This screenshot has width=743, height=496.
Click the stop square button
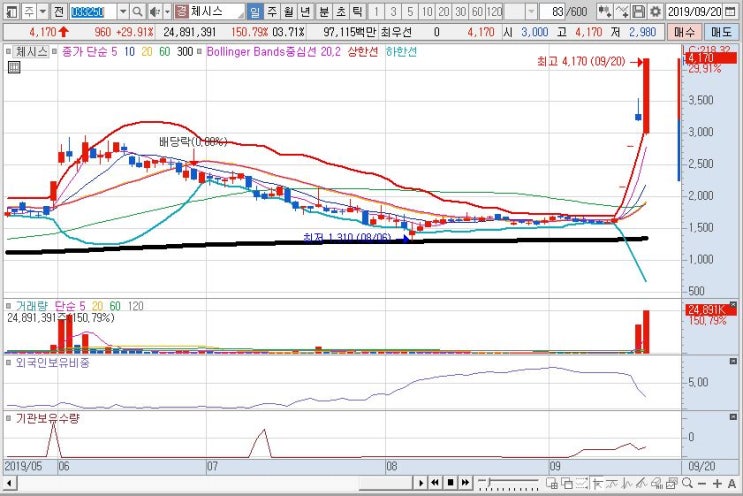click(x=451, y=483)
